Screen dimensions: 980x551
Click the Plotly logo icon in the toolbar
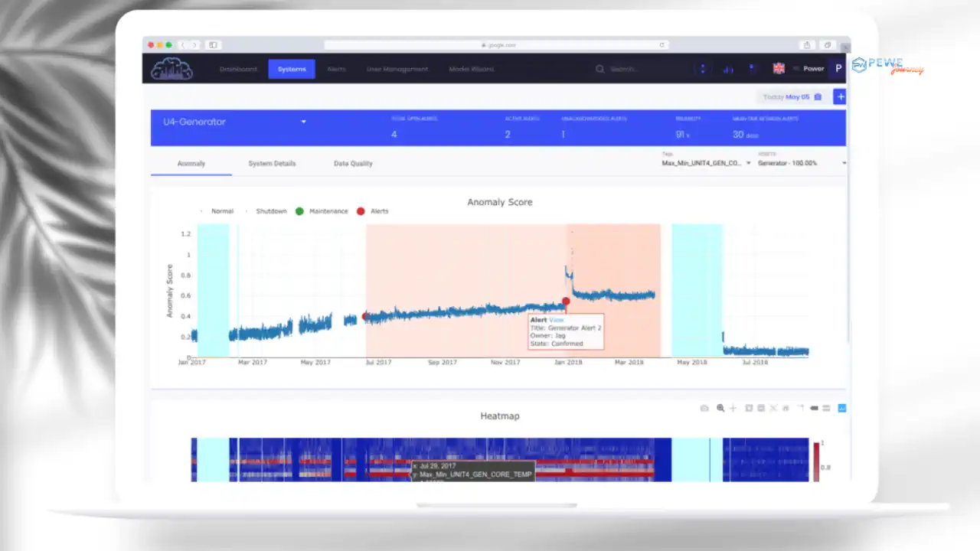click(841, 408)
